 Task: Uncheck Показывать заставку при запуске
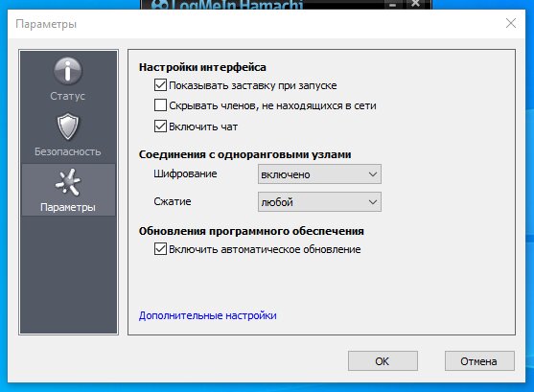pos(160,84)
